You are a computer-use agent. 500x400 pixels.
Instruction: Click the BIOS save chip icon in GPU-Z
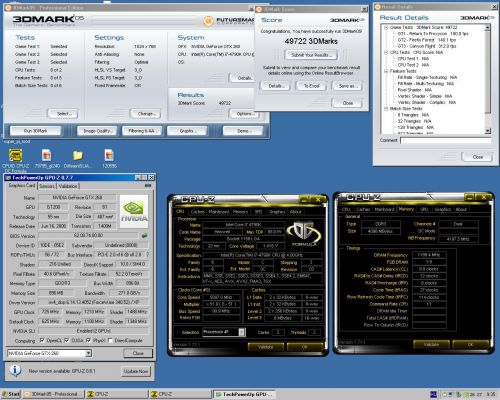pyautogui.click(x=144, y=236)
